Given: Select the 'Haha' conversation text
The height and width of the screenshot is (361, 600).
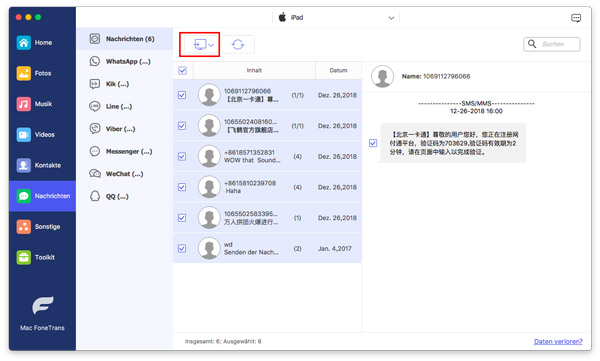Looking at the screenshot, I should pos(233,191).
